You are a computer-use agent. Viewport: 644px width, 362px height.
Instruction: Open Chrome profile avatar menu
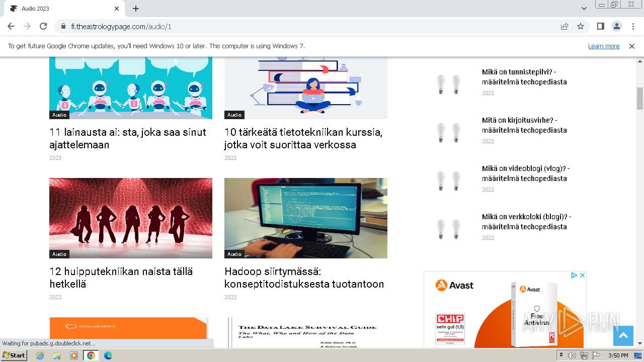(616, 26)
